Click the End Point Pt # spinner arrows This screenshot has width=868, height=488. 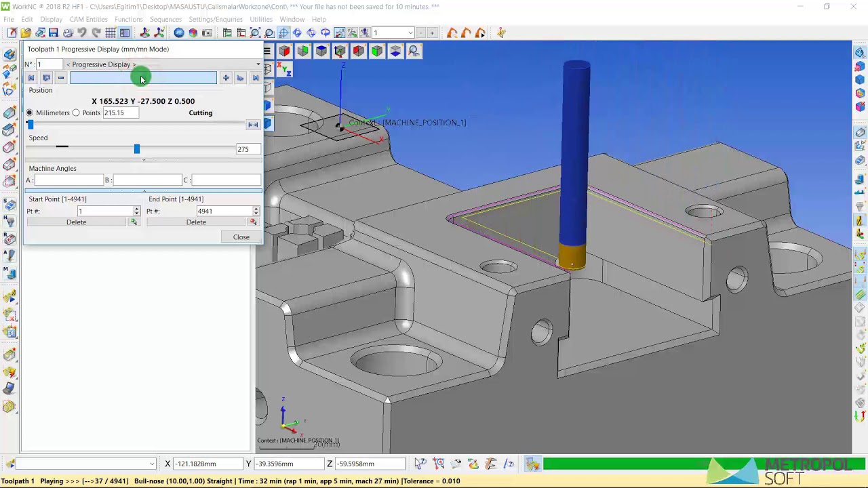pos(256,211)
